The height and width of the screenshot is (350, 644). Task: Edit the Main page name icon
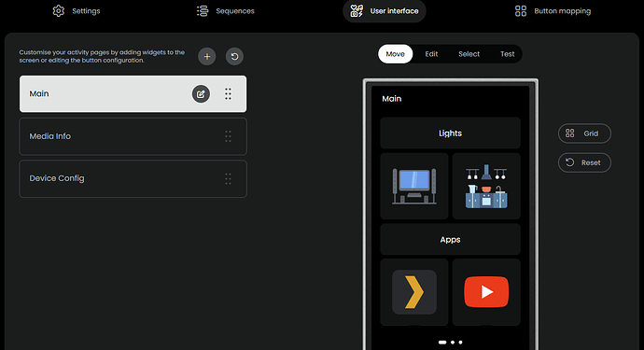(x=201, y=94)
